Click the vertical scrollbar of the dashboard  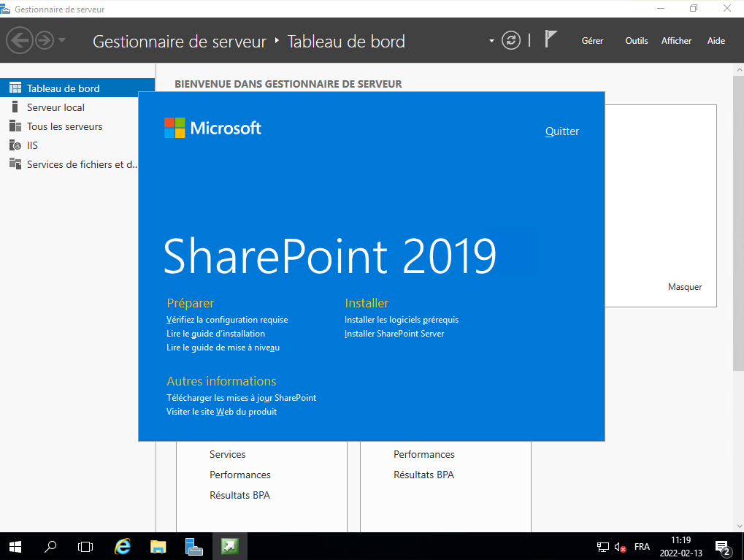(738, 223)
